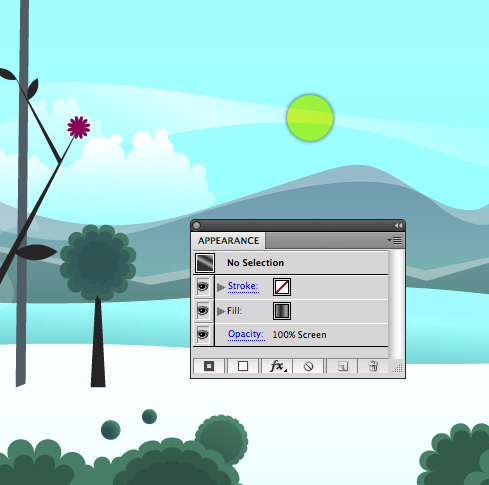The height and width of the screenshot is (485, 489).
Task: Hide the Stroke attribute with its eye
Action: 203,287
